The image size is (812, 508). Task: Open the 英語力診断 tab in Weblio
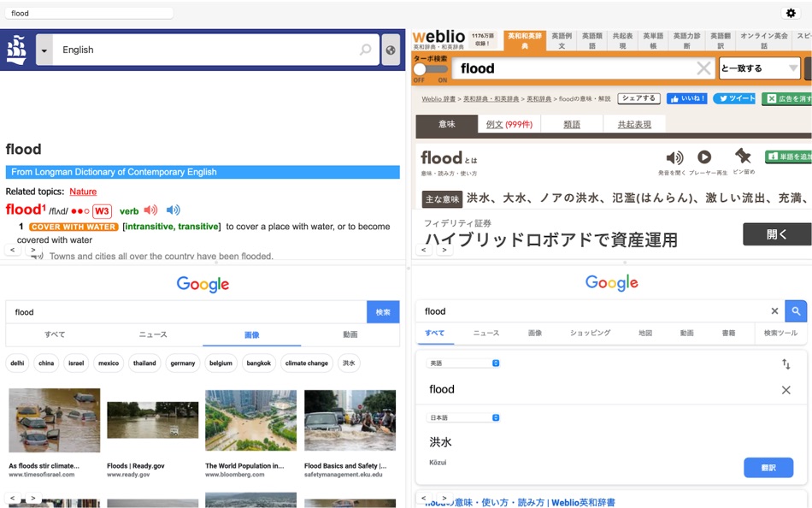click(686, 40)
